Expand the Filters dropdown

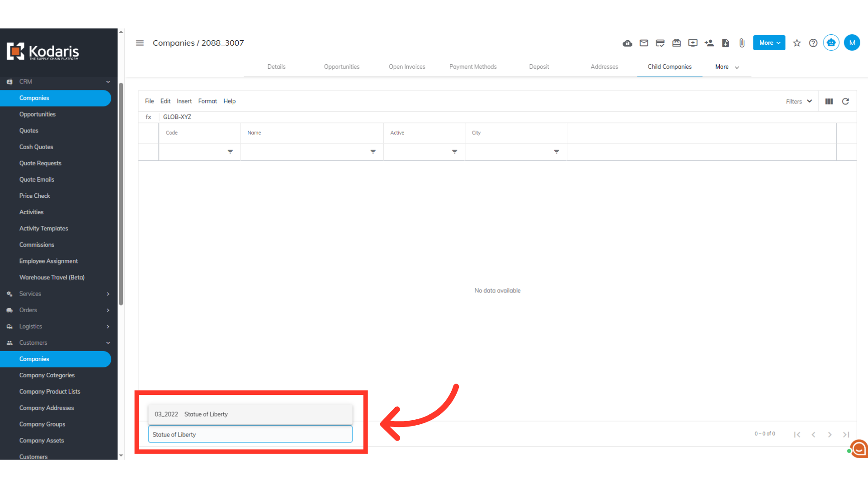coord(799,101)
